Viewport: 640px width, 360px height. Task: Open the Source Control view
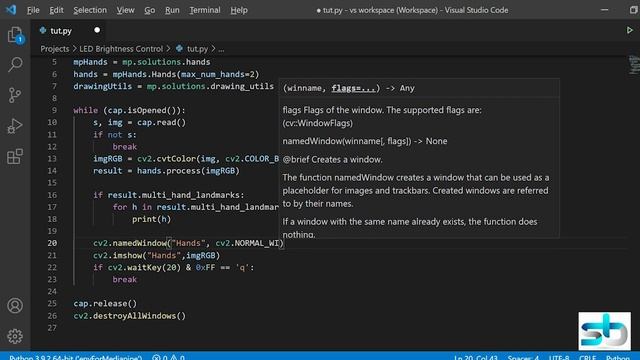(x=15, y=95)
